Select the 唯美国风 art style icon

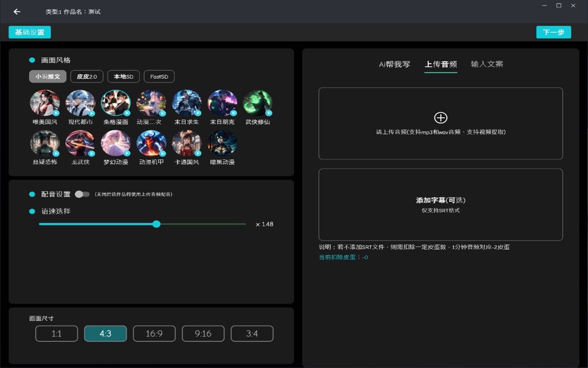pos(45,103)
